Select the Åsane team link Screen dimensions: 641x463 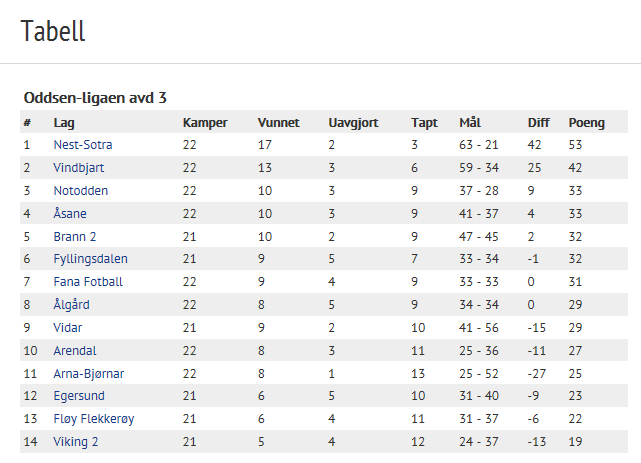(70, 214)
